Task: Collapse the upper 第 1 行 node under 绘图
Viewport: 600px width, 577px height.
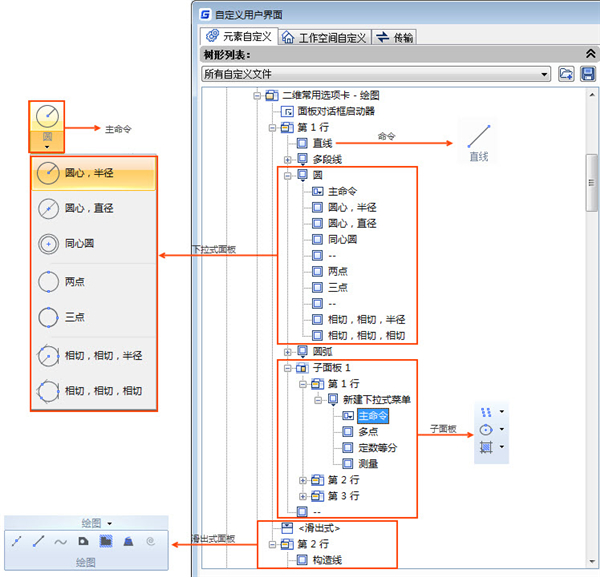Action: 272,128
